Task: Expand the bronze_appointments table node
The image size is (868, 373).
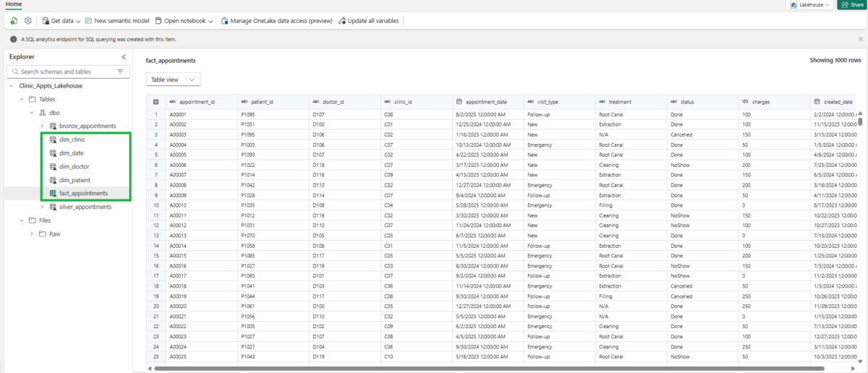Action: (42, 126)
